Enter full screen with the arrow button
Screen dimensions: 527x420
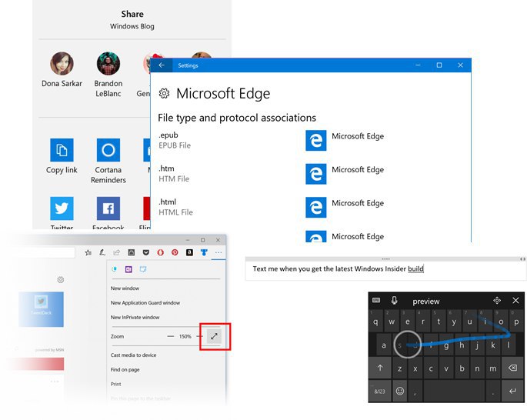tap(214, 336)
